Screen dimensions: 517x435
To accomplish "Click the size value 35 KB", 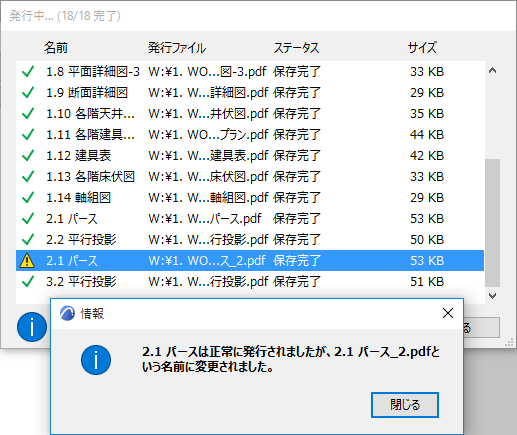I will point(427,113).
